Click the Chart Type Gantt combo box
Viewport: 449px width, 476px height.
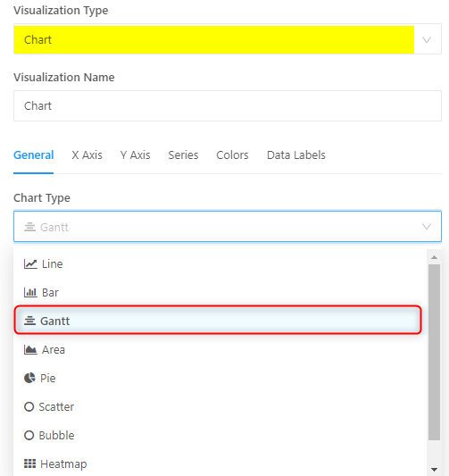[228, 227]
